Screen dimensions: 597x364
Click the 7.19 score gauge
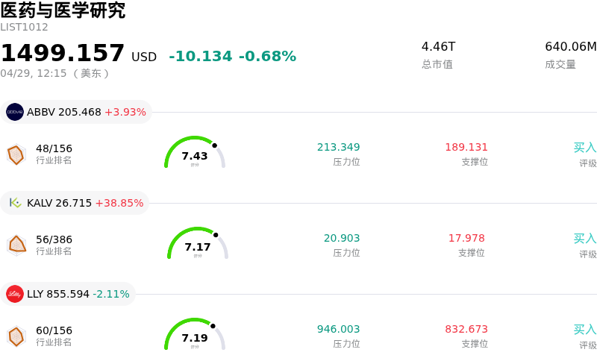195,336
